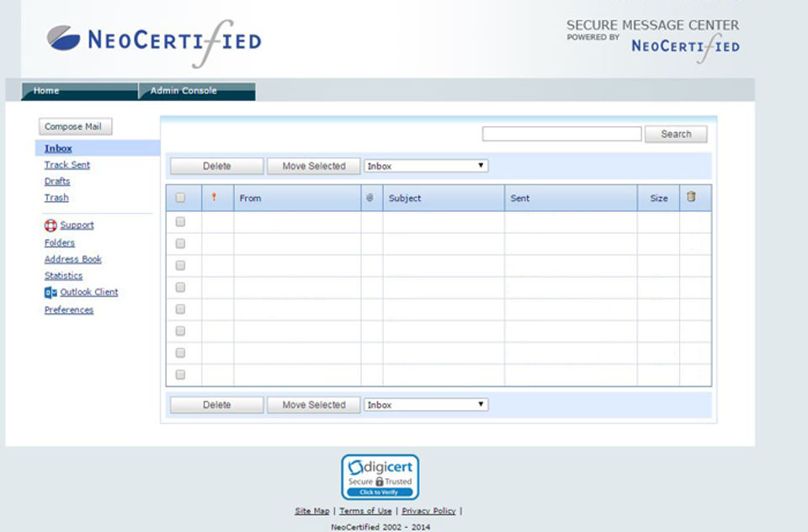
Task: Open the top Inbox folder dropdown
Action: click(x=426, y=166)
